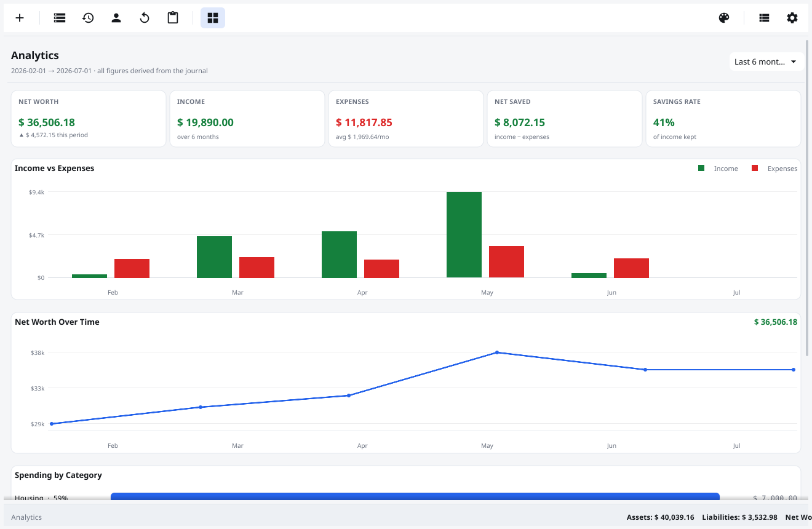Image resolution: width=812 pixels, height=529 pixels.
Task: Click the Savings Rate summary card
Action: (723, 119)
